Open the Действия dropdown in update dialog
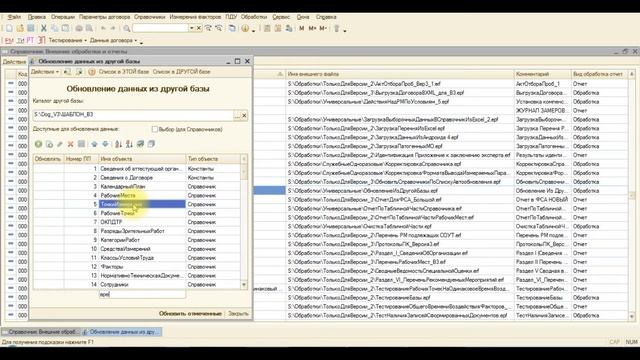Viewport: 640px width, 360px height. (x=45, y=72)
